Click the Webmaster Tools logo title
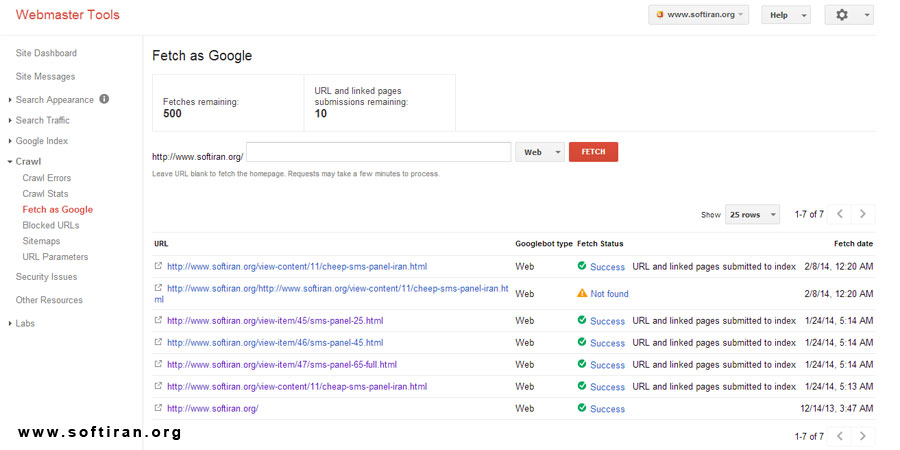This screenshot has height=450, width=900. (x=68, y=15)
